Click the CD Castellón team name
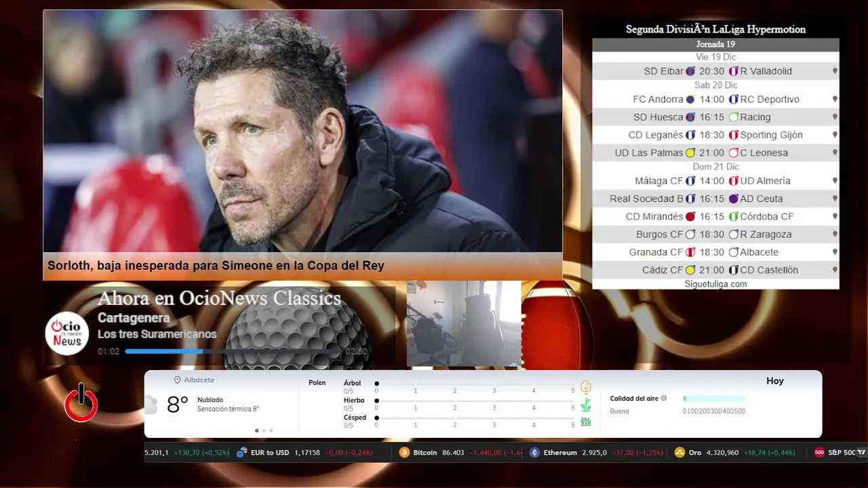 tap(769, 270)
